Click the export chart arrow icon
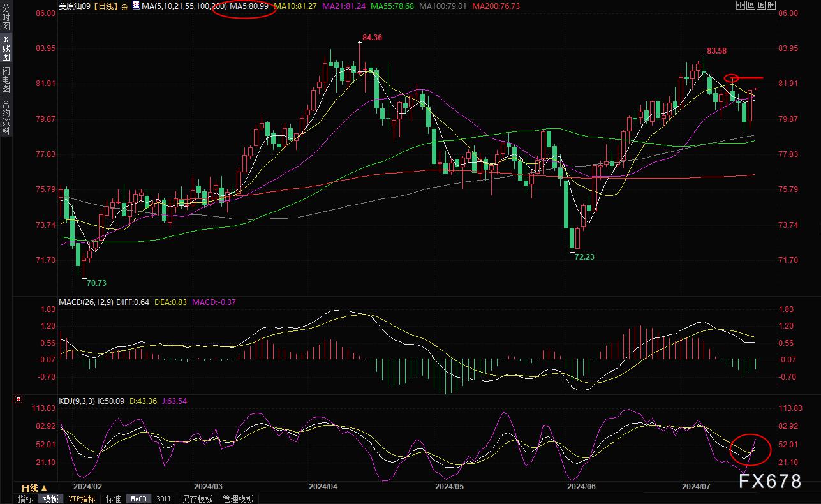 (771, 5)
